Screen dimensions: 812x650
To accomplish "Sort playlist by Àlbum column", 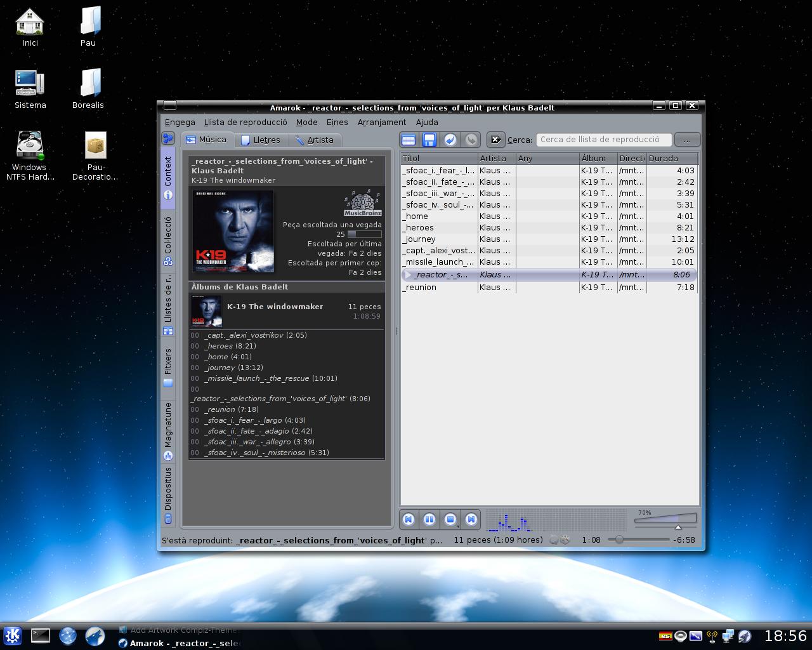I will coord(598,158).
